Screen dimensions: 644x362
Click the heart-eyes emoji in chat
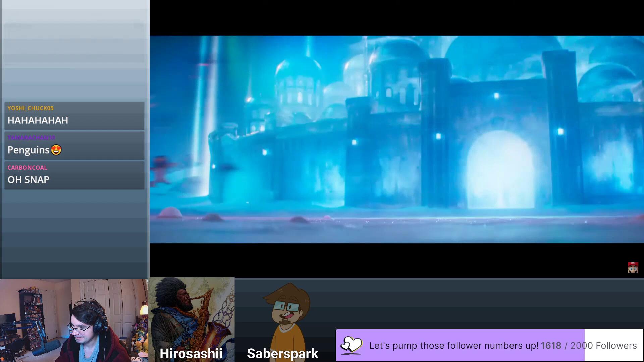56,150
